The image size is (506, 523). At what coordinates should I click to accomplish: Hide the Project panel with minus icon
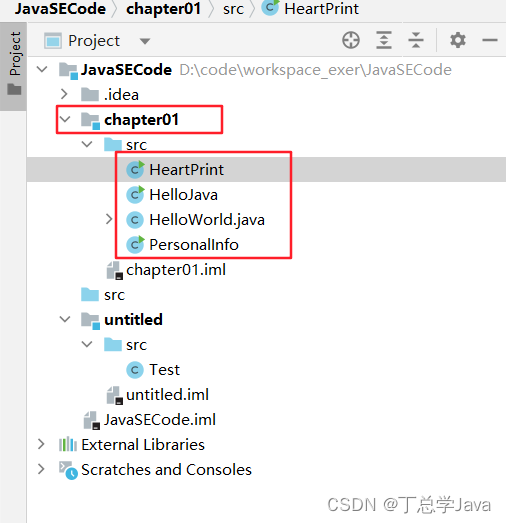(489, 40)
